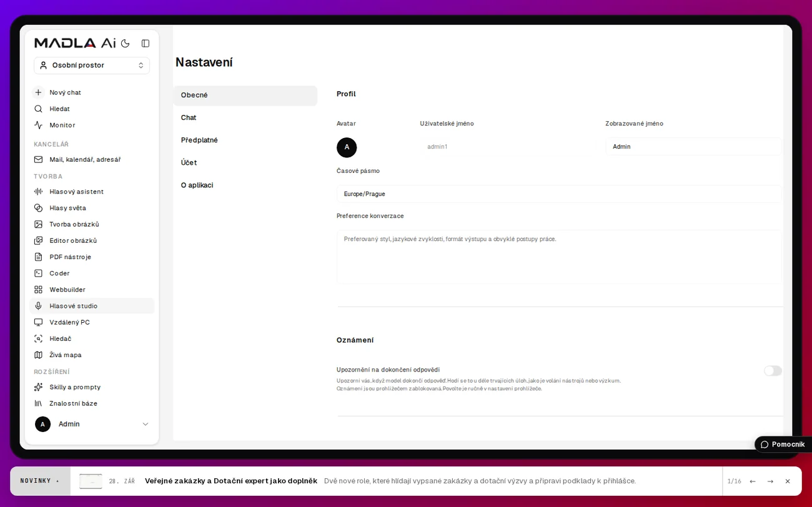Click the PDF nástroje document icon
Image resolution: width=812 pixels, height=507 pixels.
tap(38, 257)
